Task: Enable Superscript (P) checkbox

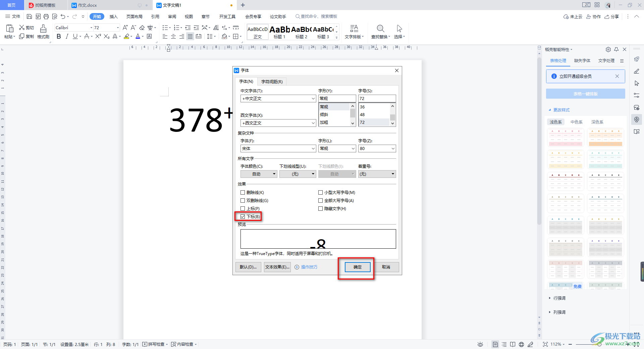Action: pos(243,209)
